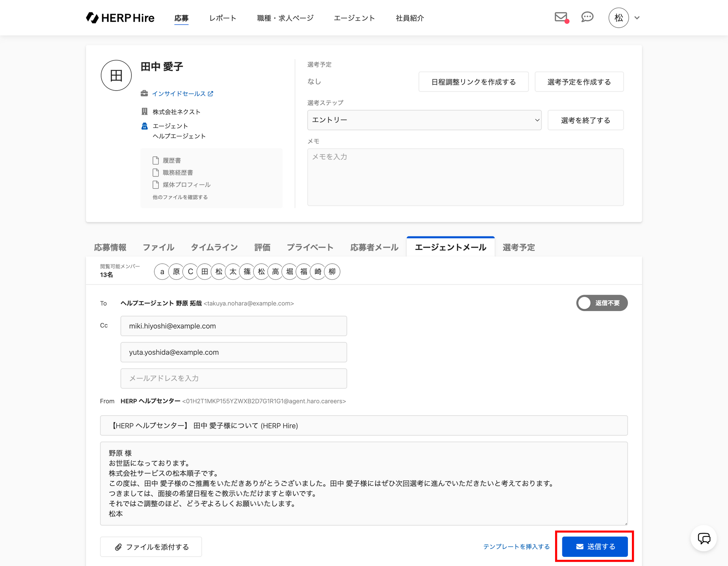Viewport: 728px width, 566px height.
Task: Click テンプレートを挿入する link
Action: click(x=516, y=546)
